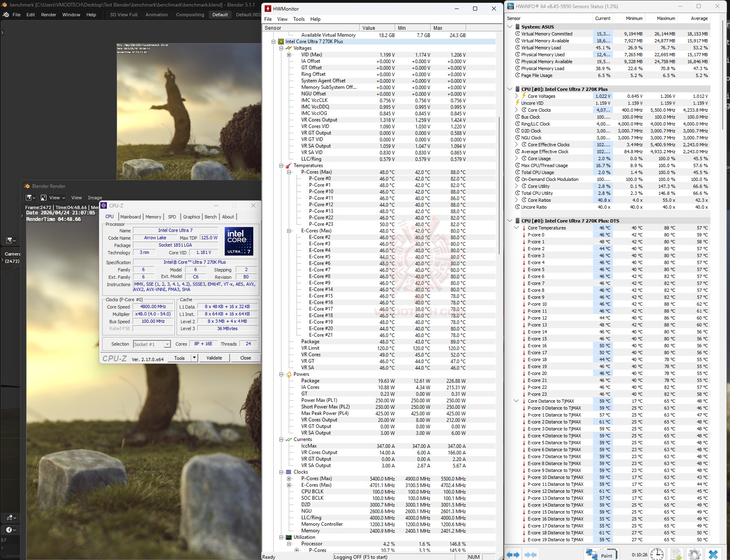Click HWiNFO shrink layout arrows icon
The image size is (730, 560).
click(530, 554)
